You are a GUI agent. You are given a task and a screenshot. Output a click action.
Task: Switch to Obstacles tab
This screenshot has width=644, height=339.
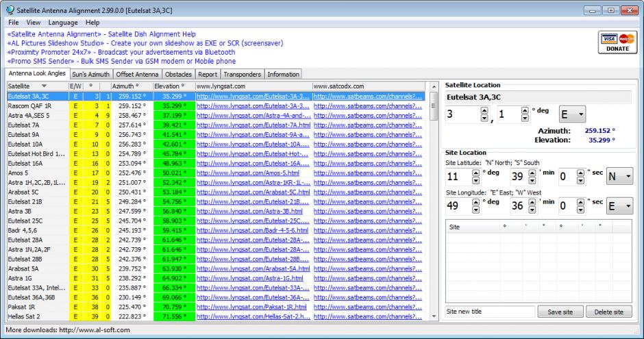pos(178,74)
